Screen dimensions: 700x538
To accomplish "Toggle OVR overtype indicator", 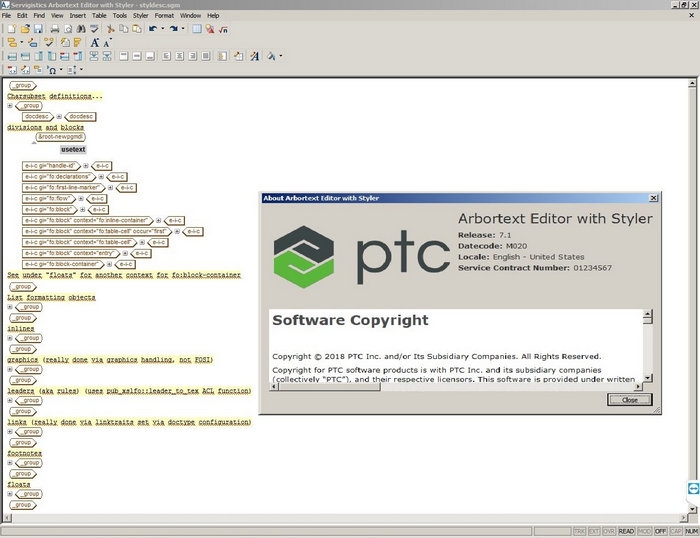I will [x=609, y=531].
